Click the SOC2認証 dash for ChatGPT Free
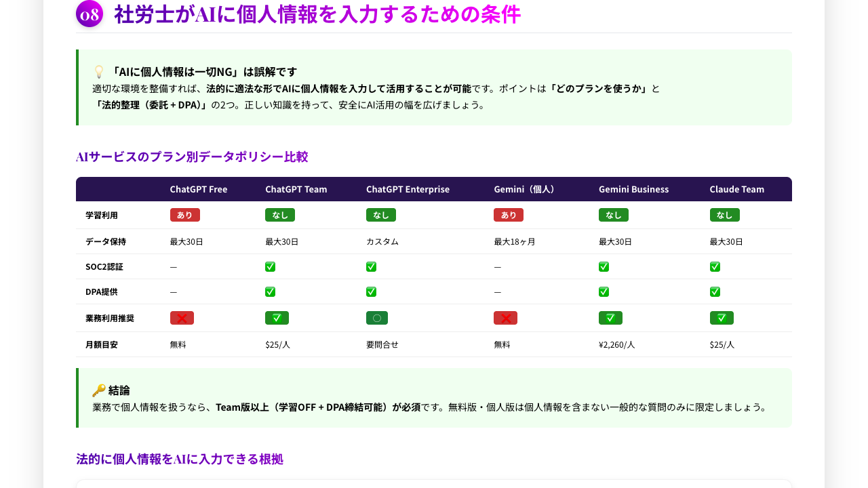This screenshot has width=868, height=488. pos(174,267)
